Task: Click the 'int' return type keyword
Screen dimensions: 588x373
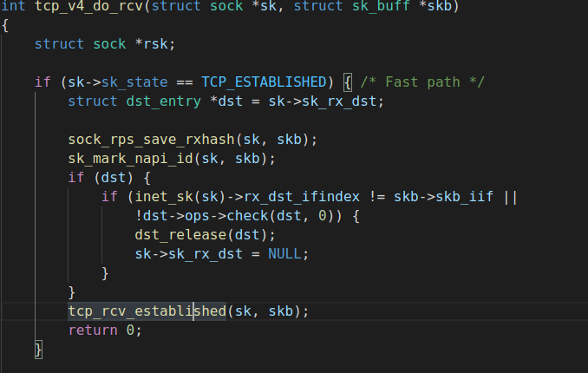Action: click(14, 6)
